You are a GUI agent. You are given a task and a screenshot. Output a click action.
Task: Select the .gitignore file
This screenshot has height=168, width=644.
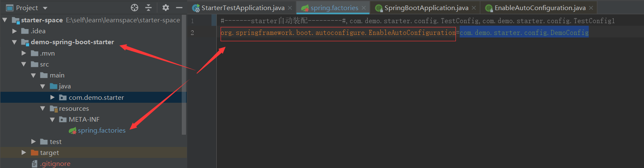coord(55,164)
